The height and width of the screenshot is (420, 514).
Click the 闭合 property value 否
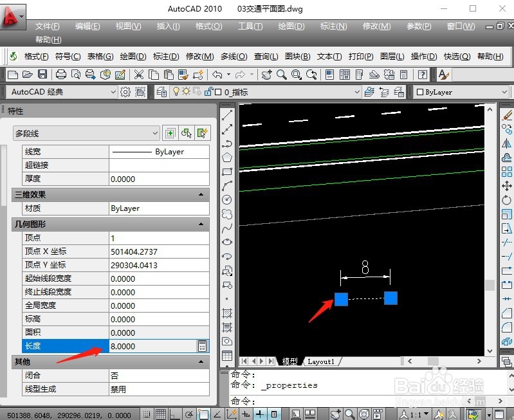coord(159,376)
